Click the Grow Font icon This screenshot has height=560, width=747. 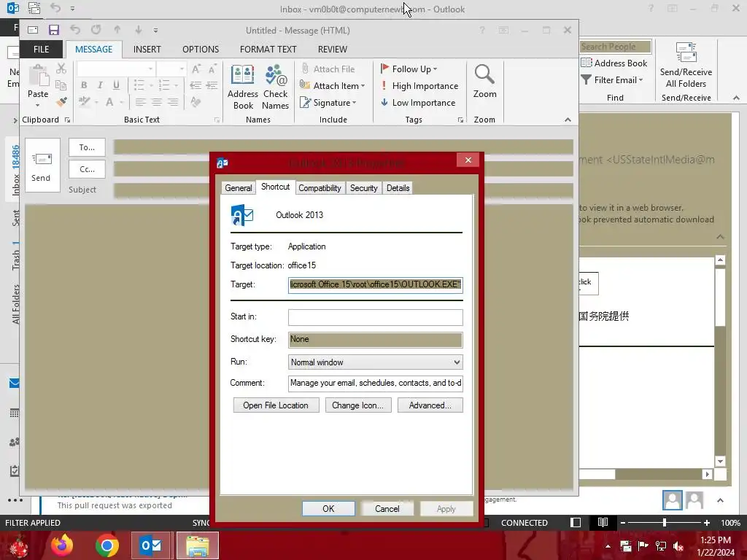(x=196, y=69)
